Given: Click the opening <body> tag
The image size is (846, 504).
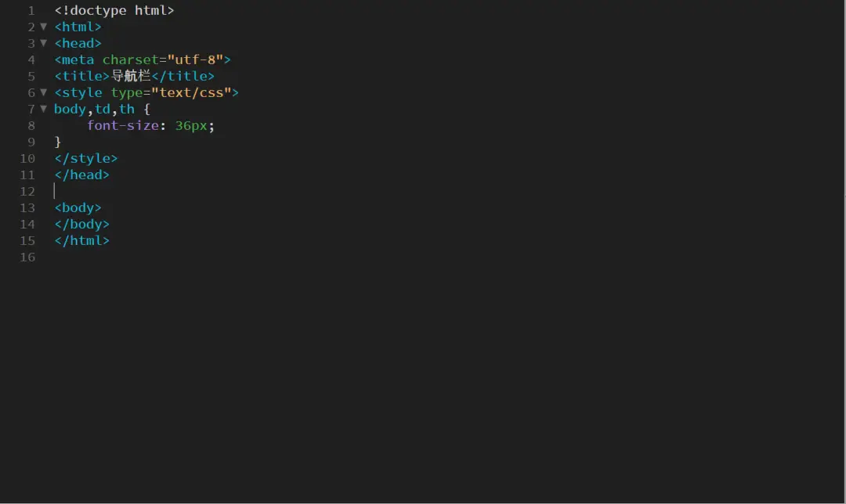Looking at the screenshot, I should click(78, 207).
